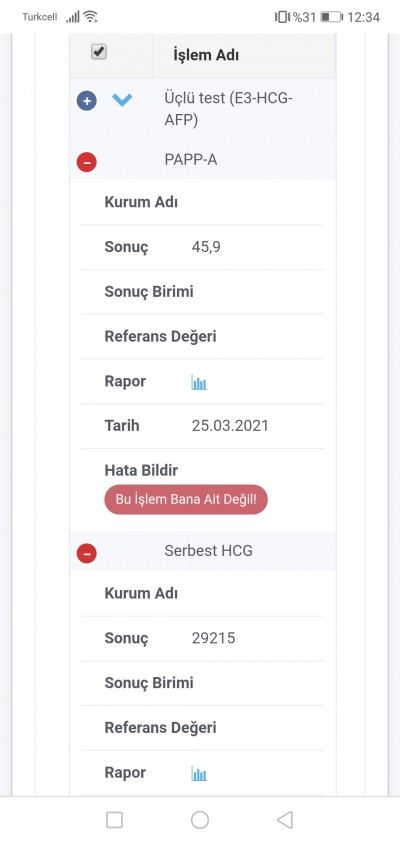Image resolution: width=400 pixels, height=844 pixels.
Task: Select the Üçlü test (E3-HCG-AFP) entry
Action: [x=228, y=109]
